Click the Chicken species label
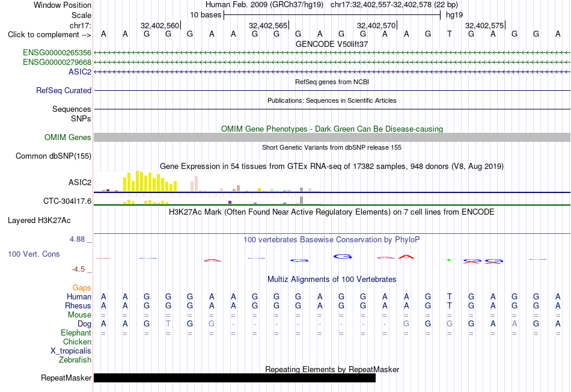This screenshot has height=392, width=571. [77, 341]
